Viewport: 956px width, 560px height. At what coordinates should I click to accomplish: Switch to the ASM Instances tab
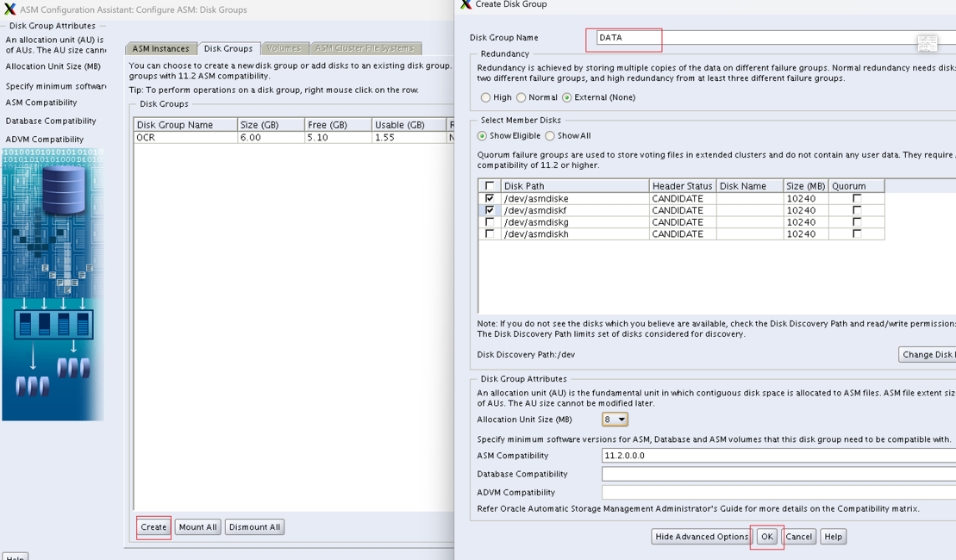coord(161,49)
